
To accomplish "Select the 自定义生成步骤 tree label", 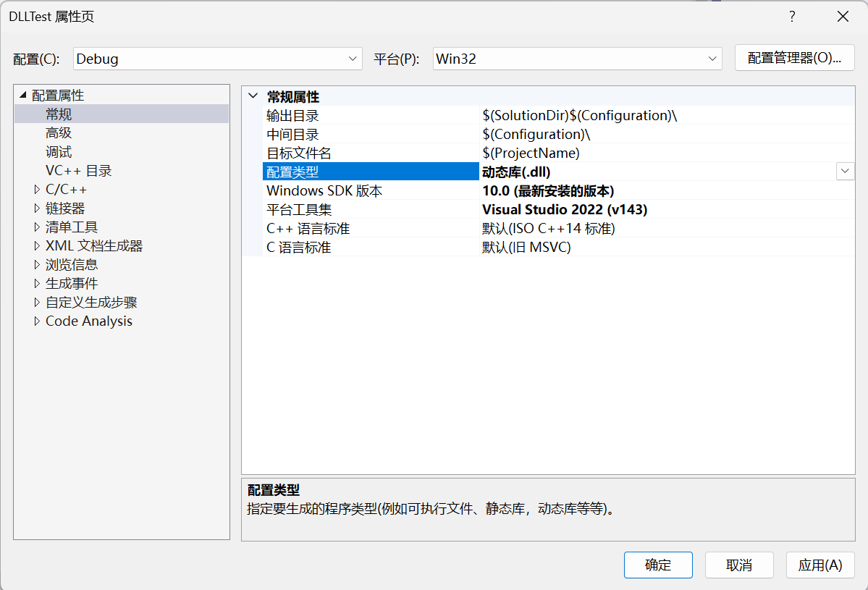I will [x=91, y=302].
